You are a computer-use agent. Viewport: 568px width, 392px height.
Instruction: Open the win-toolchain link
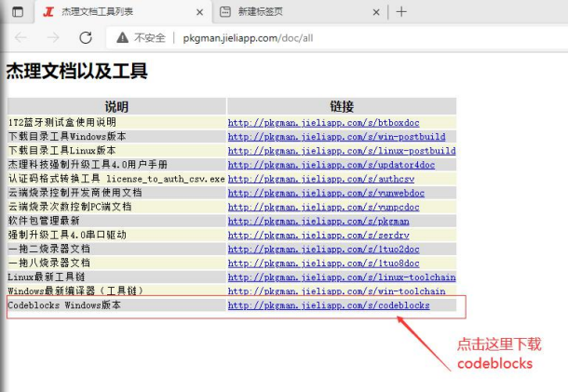[336, 291]
